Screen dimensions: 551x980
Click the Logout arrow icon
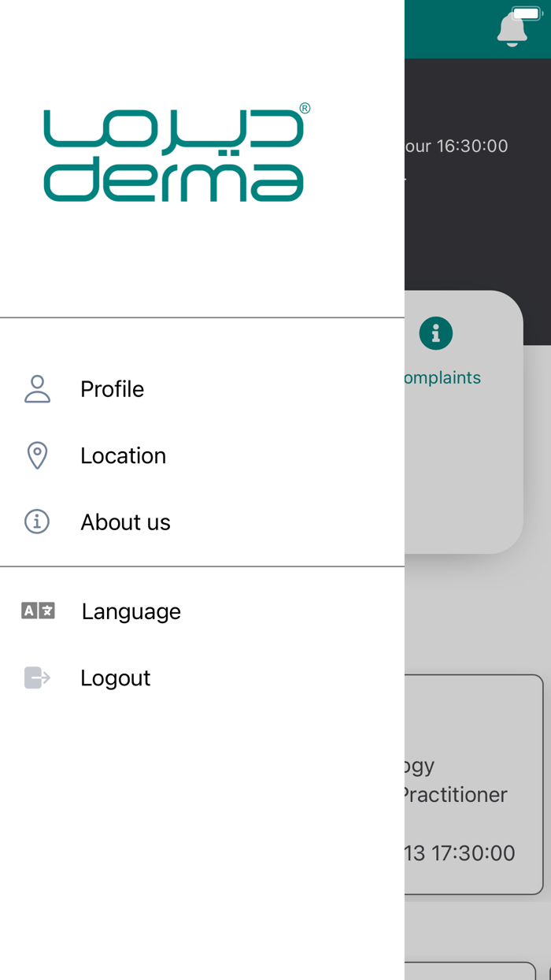[37, 677]
